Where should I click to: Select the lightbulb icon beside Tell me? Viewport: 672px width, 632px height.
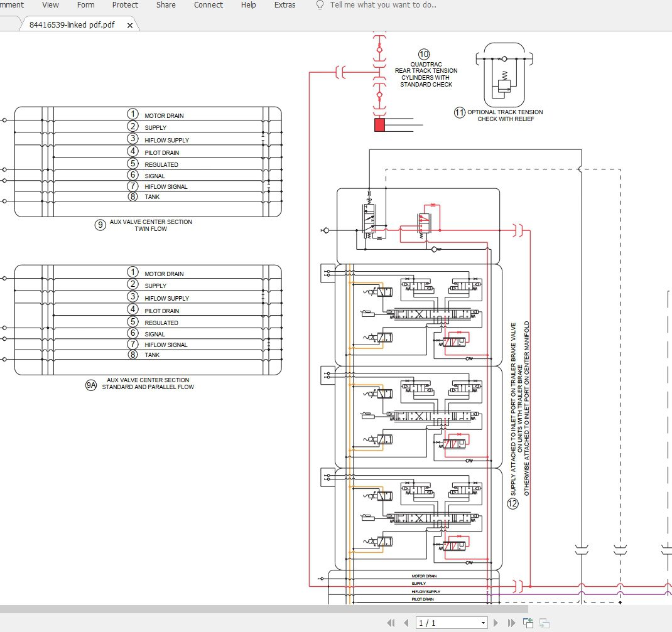pyautogui.click(x=320, y=5)
